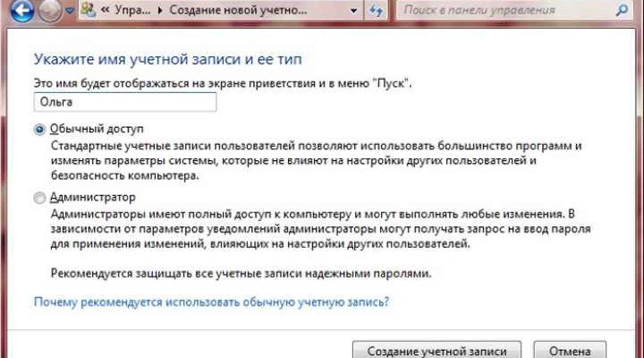Image resolution: width=644 pixels, height=358 pixels.
Task: Click the greyed Forward navigation button
Action: [49, 10]
